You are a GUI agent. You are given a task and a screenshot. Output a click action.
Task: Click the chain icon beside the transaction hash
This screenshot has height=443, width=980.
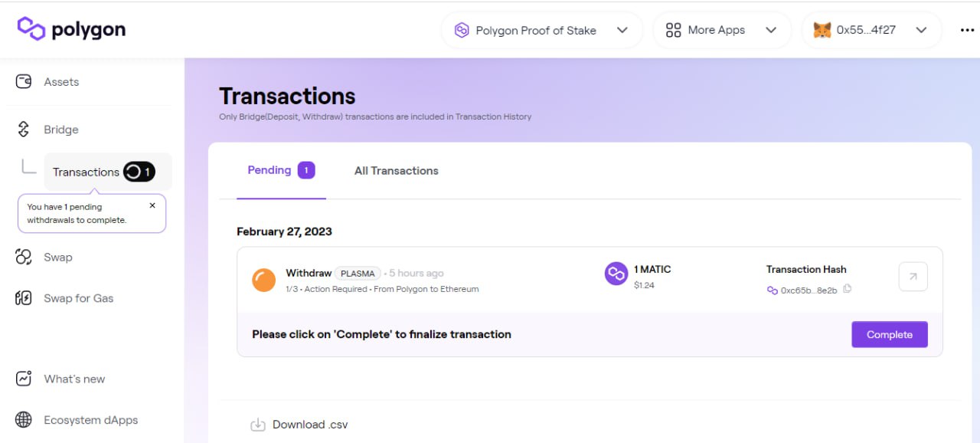point(772,290)
